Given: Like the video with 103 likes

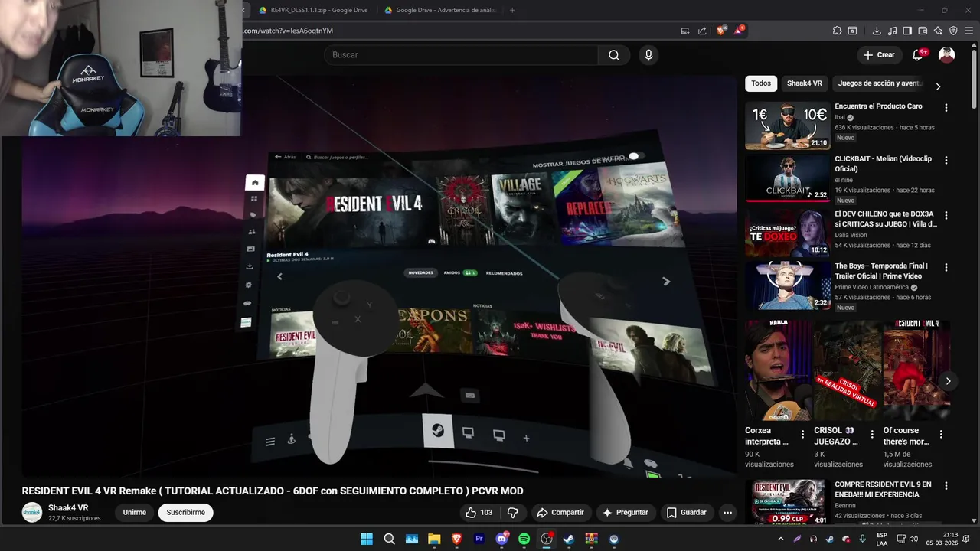Looking at the screenshot, I should 479,513.
